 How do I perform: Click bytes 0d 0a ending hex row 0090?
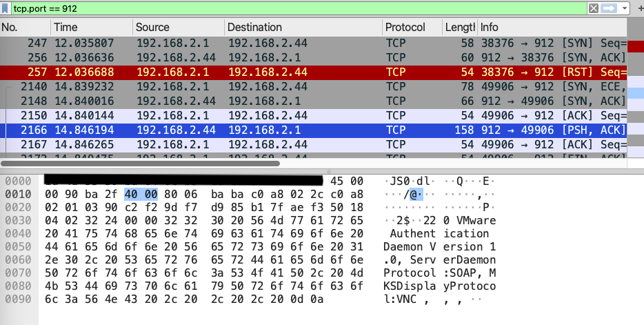click(x=306, y=299)
